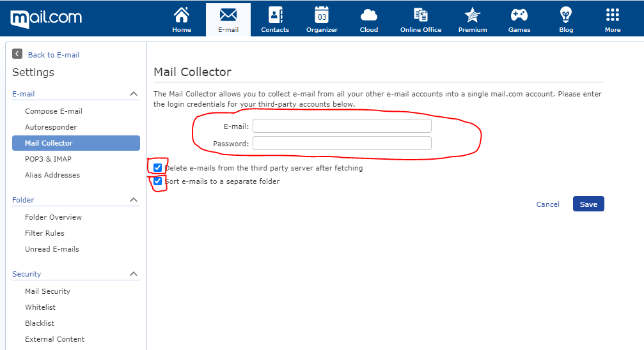This screenshot has height=350, width=644.
Task: Focus the Password input field
Action: pos(342,143)
